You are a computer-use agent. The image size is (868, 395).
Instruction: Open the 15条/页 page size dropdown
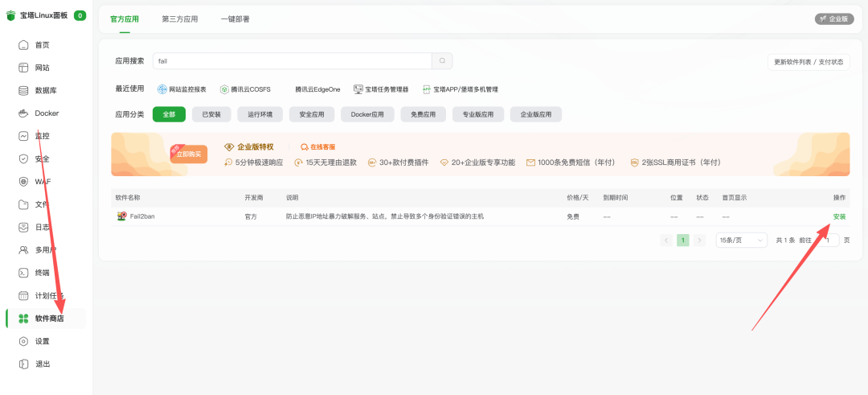pos(741,240)
